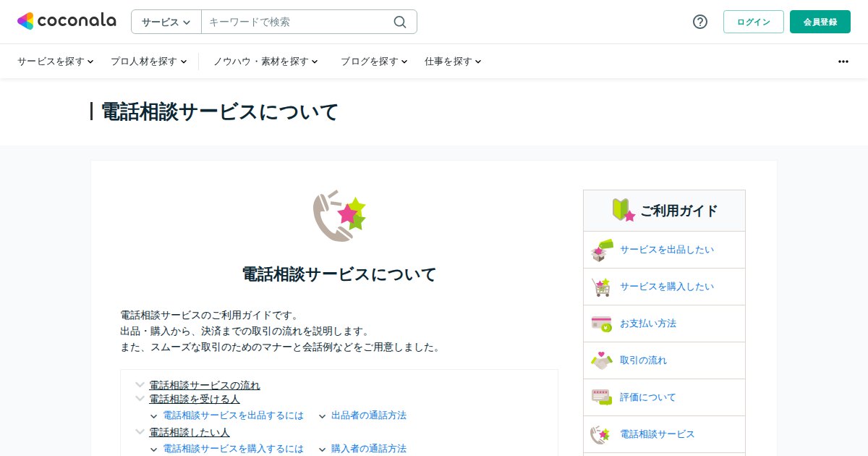The height and width of the screenshot is (456, 868).
Task: Expand the ブログを探す menu
Action: (374, 62)
